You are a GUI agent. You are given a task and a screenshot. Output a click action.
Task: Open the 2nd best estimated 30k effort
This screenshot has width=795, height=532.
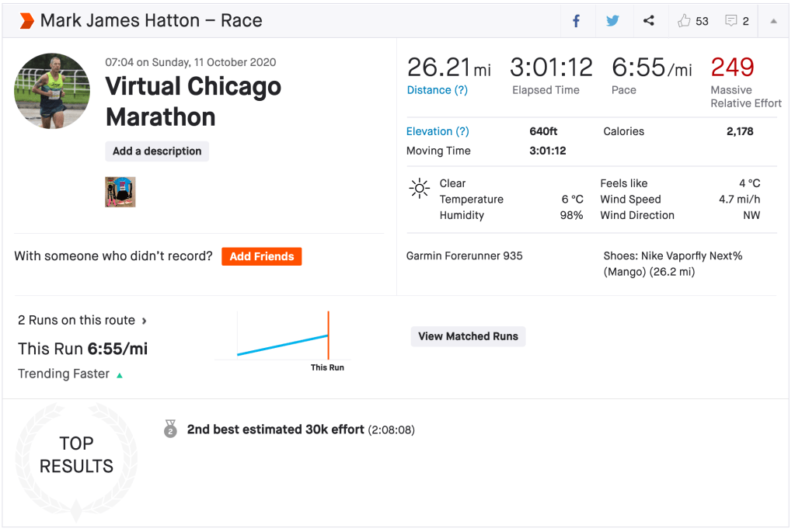point(276,429)
